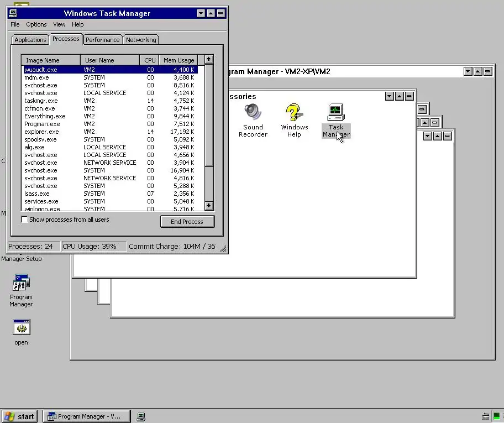Open the desktop icon labeled open

[21, 332]
